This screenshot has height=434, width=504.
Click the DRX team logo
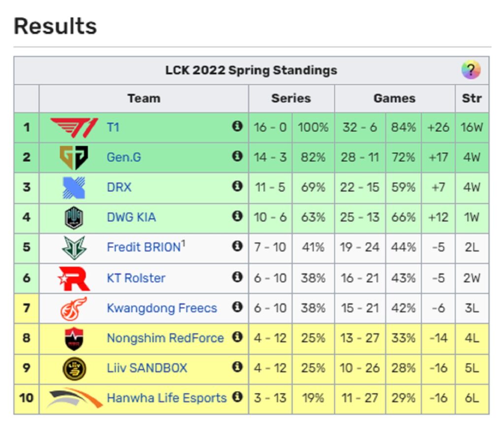[74, 188]
